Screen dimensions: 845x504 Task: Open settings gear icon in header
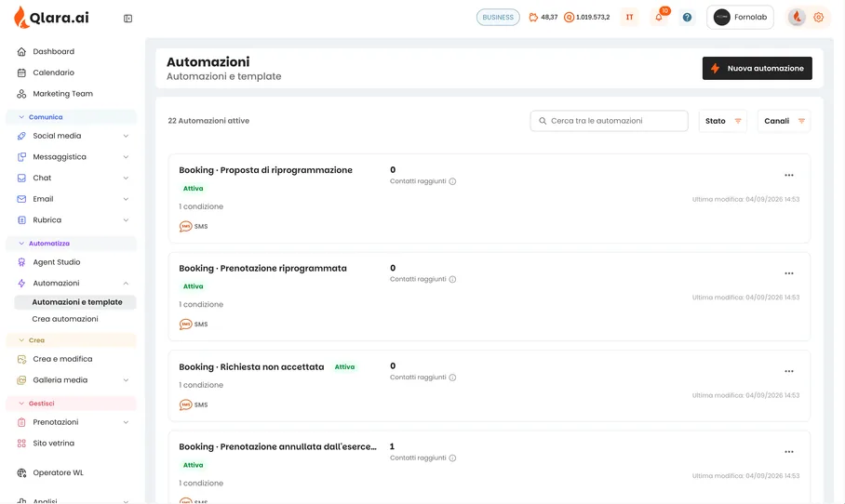[x=819, y=18]
